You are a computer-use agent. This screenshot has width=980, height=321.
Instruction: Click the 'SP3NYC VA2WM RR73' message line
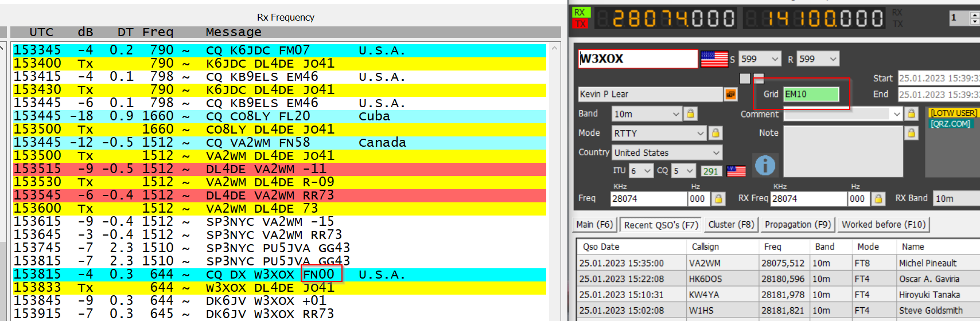point(279,235)
